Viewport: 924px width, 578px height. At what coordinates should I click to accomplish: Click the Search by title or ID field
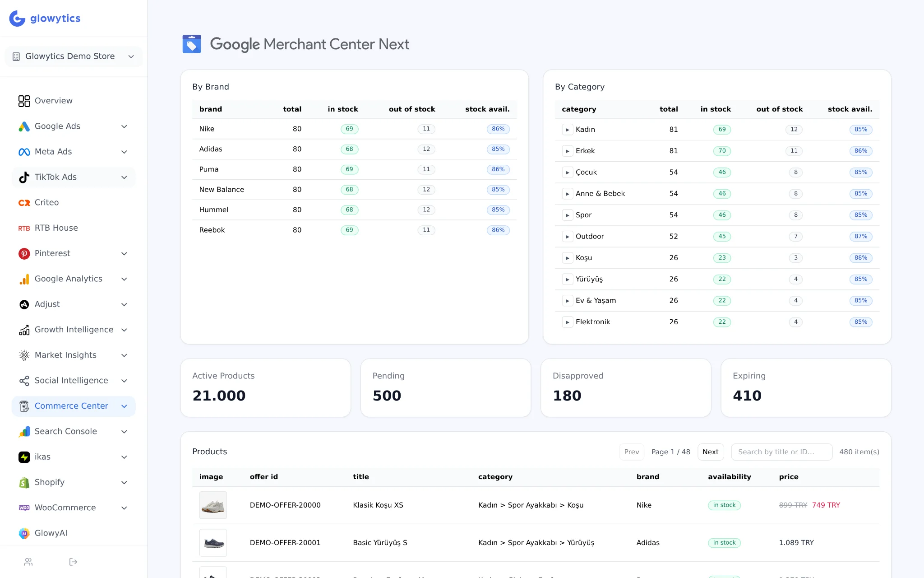tap(781, 452)
